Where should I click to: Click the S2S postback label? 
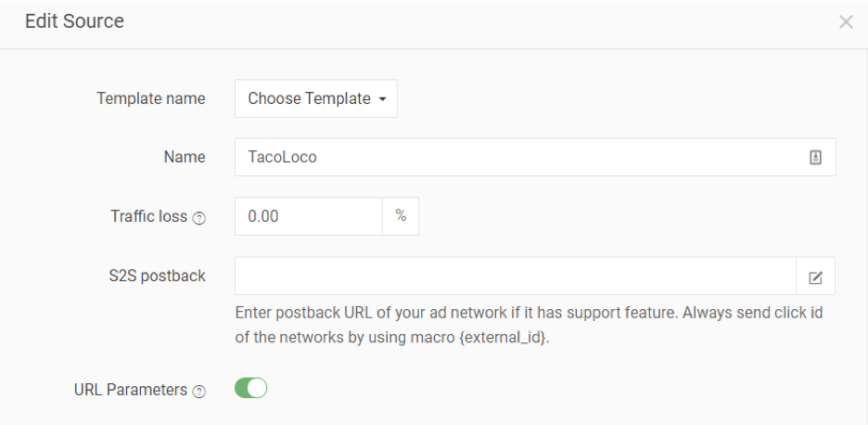pyautogui.click(x=157, y=276)
